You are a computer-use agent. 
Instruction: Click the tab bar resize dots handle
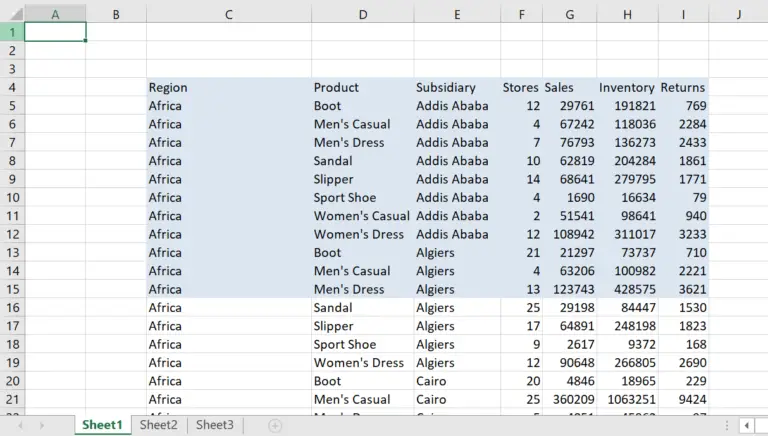point(725,426)
